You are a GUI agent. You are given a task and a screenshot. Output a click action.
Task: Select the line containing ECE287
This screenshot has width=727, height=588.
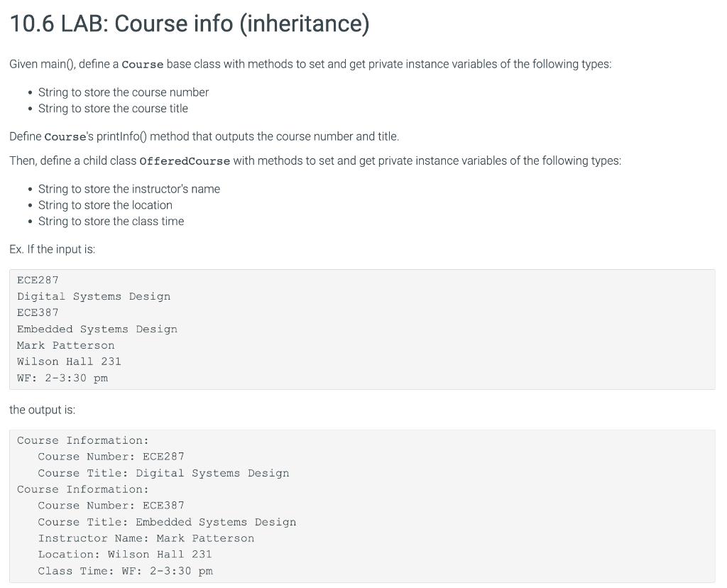point(37,280)
